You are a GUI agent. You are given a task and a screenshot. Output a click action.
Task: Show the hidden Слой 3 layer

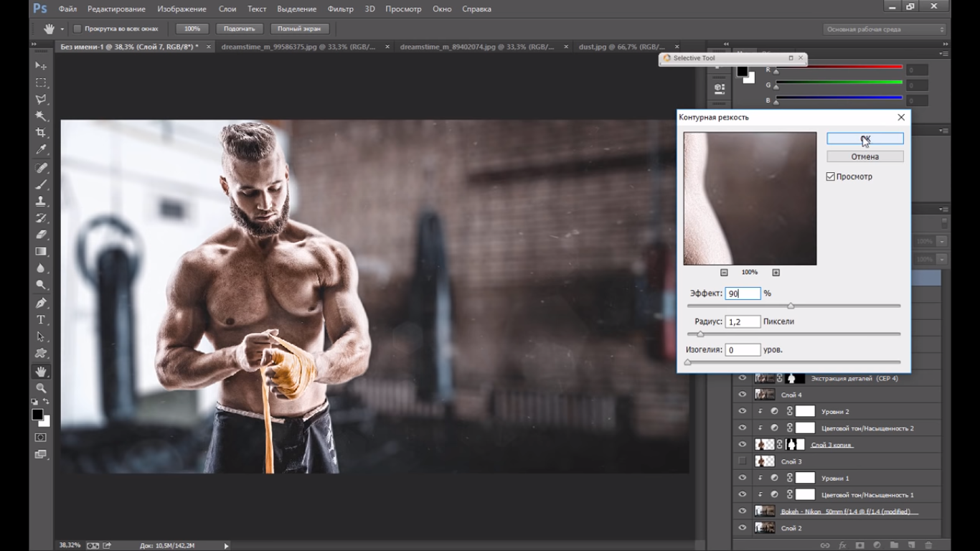742,461
